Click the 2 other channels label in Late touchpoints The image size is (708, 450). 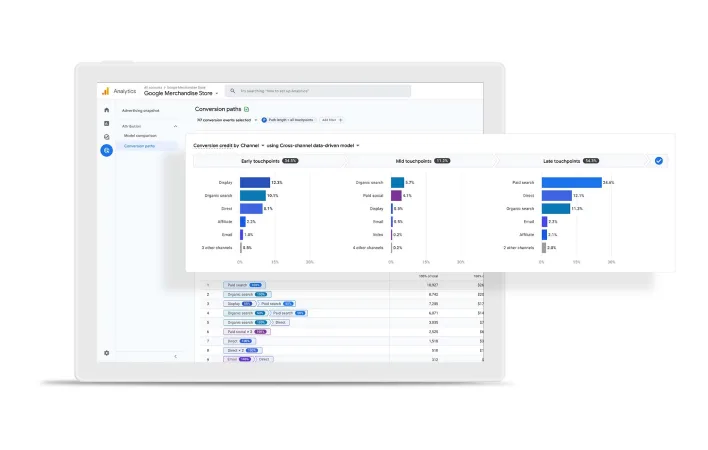pos(519,248)
